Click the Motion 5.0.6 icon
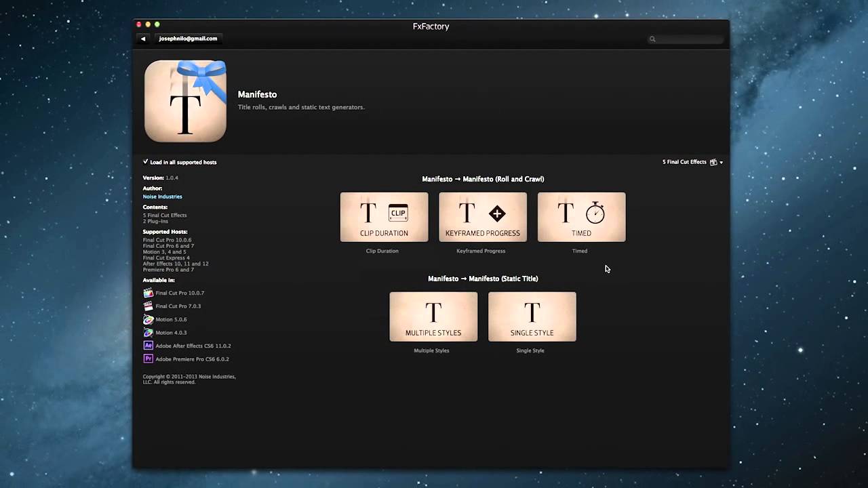Screen dimensions: 868x488 148,319
